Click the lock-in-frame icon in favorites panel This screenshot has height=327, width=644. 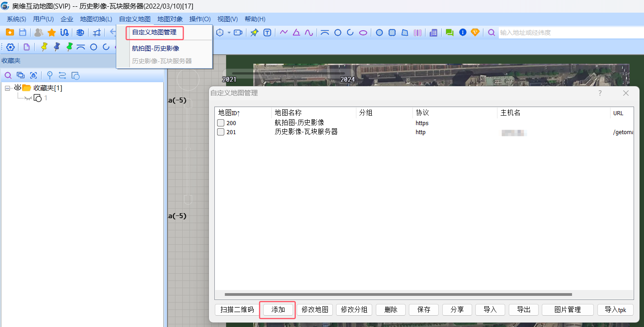pyautogui.click(x=33, y=75)
